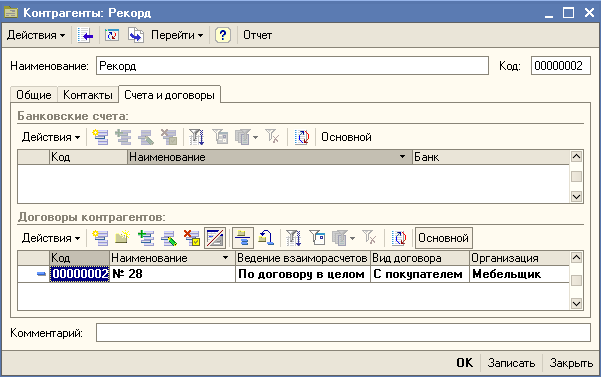This screenshot has height=377, width=601.
Task: Click filter-by-current-value icon in contracts toolbar
Action: (x=317, y=238)
